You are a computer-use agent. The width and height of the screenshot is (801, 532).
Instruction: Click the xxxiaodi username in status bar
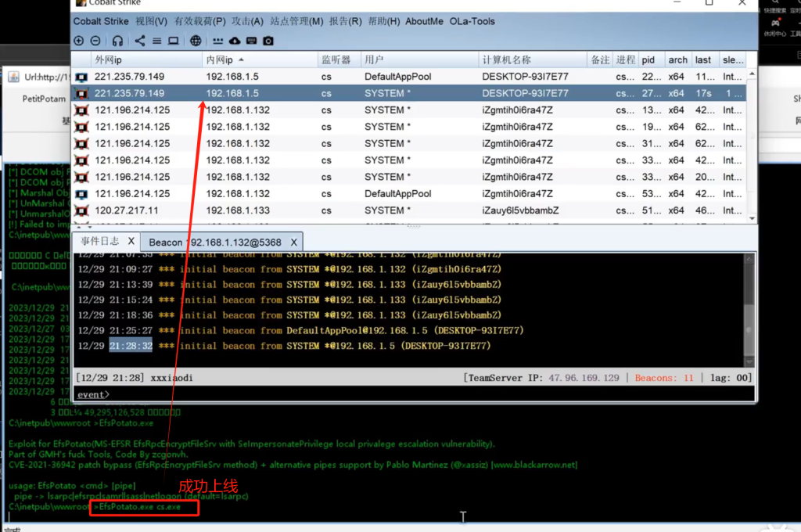(171, 378)
